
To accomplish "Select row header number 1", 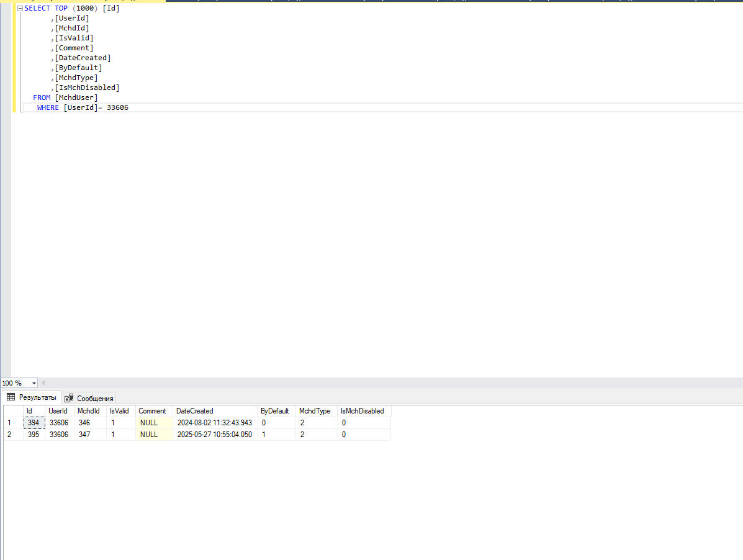I will (13, 423).
